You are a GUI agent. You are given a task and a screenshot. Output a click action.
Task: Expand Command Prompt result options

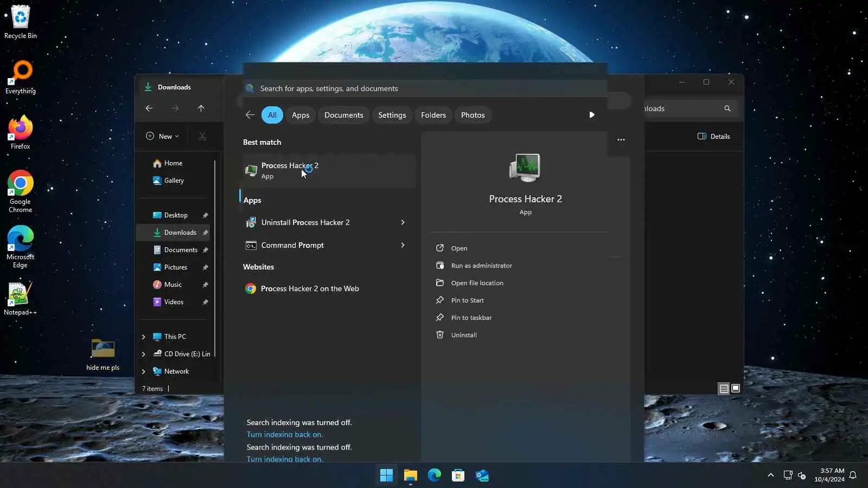403,245
